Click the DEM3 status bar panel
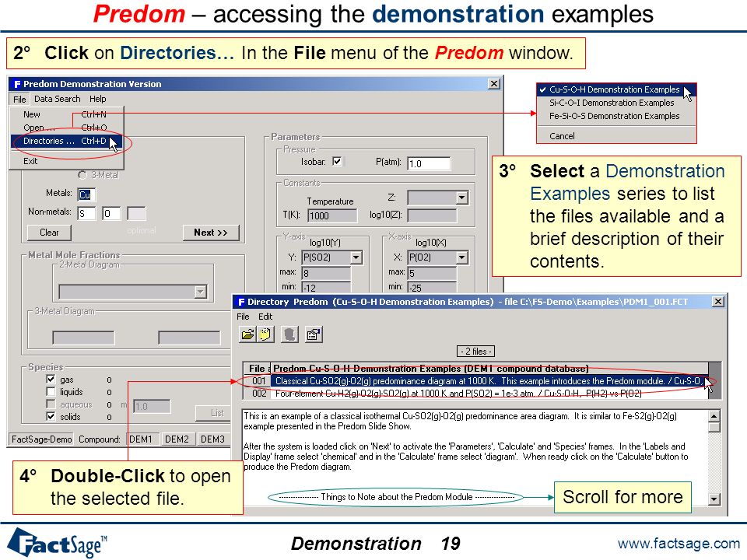 coord(212,439)
